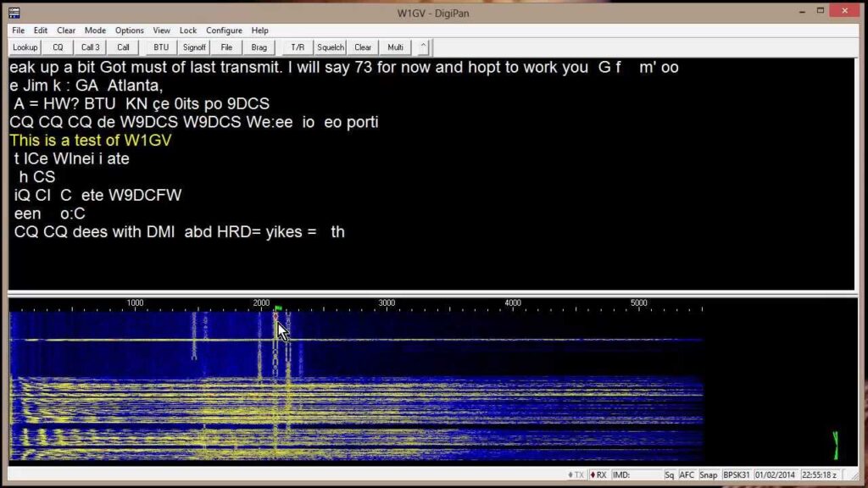This screenshot has height=488, width=868.
Task: Open the Edit menu
Action: [x=41, y=30]
